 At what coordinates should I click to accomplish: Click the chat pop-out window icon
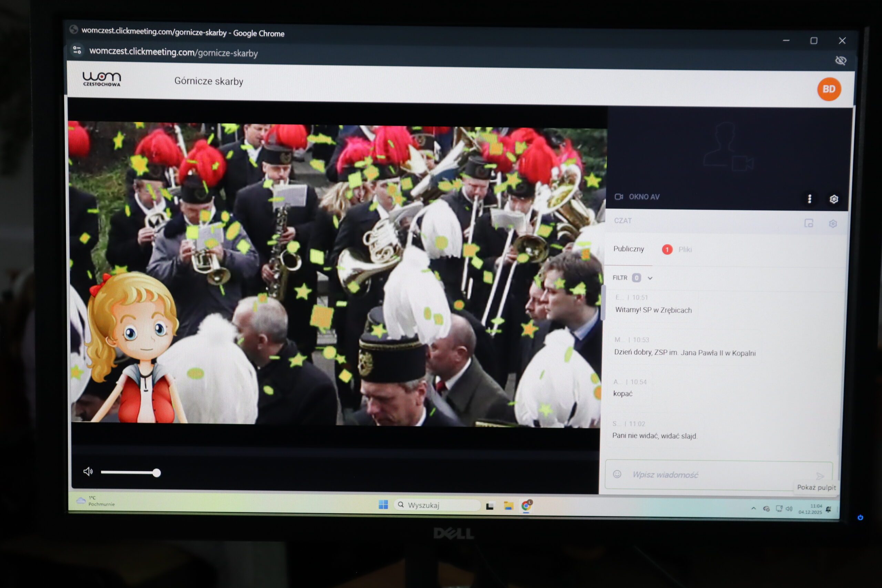809,223
